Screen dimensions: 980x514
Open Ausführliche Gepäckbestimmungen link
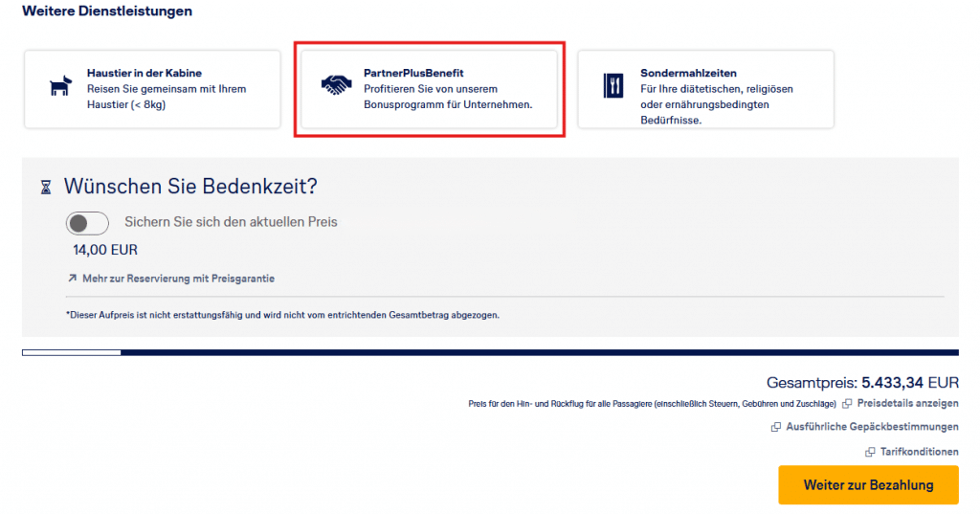coord(872,427)
